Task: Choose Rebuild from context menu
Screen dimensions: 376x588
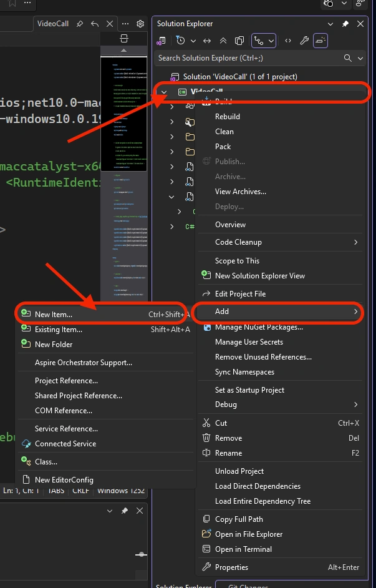Action: 228,117
